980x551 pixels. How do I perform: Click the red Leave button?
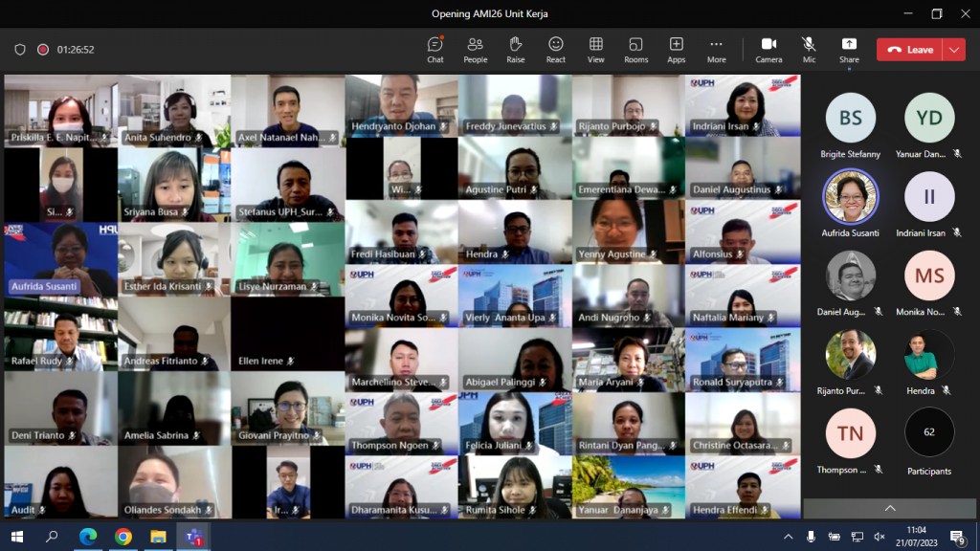910,50
